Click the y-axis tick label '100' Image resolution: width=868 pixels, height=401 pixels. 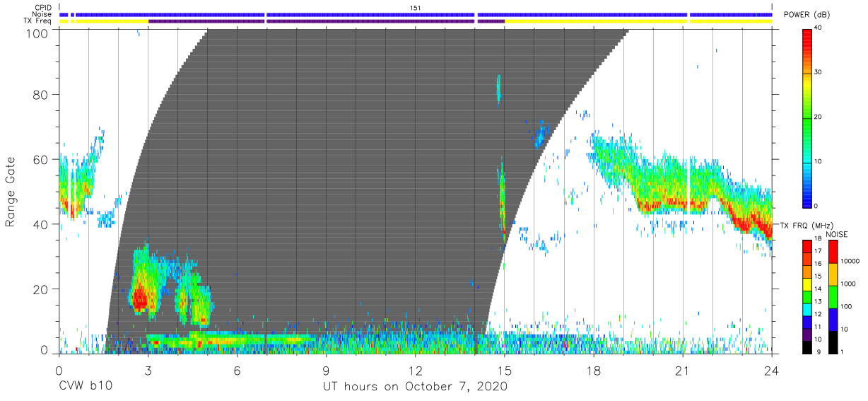tap(38, 33)
